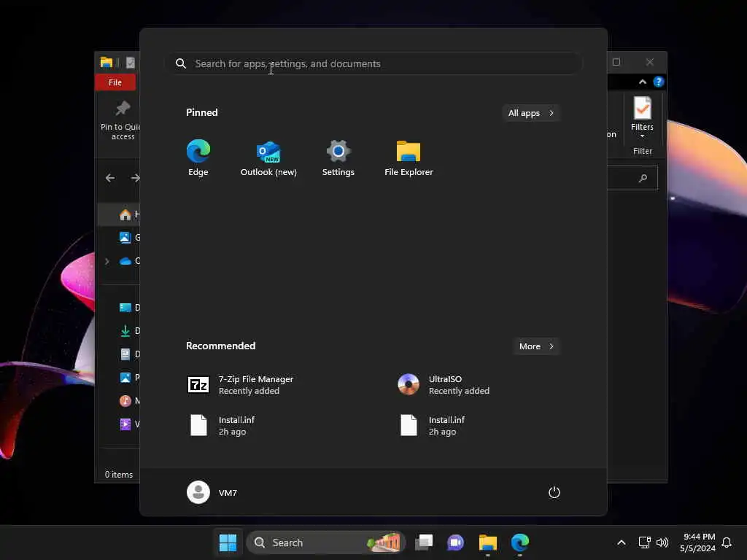Open the clock showing 9:44 PM

pyautogui.click(x=697, y=542)
